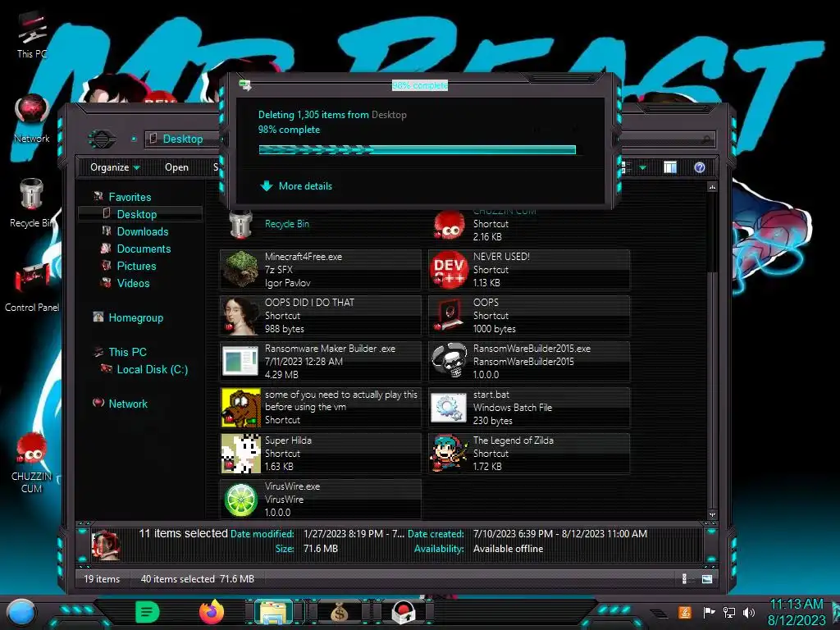Screen dimensions: 840x630
Task: Open the Organize dropdown menu
Action: point(115,167)
